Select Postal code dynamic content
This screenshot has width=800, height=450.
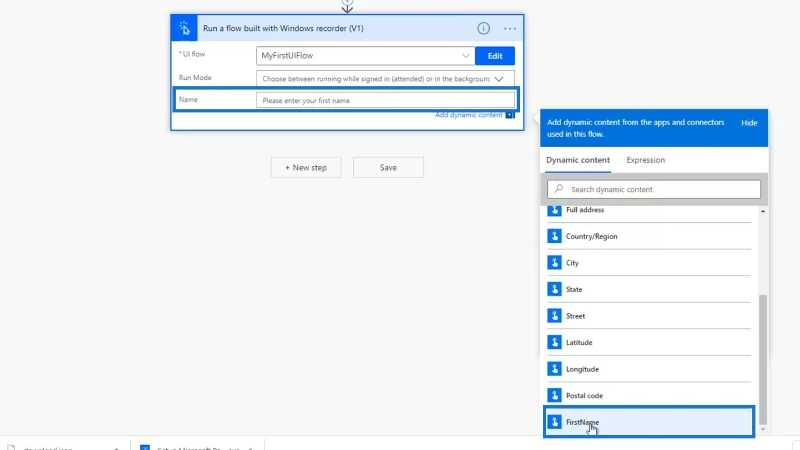click(x=649, y=395)
